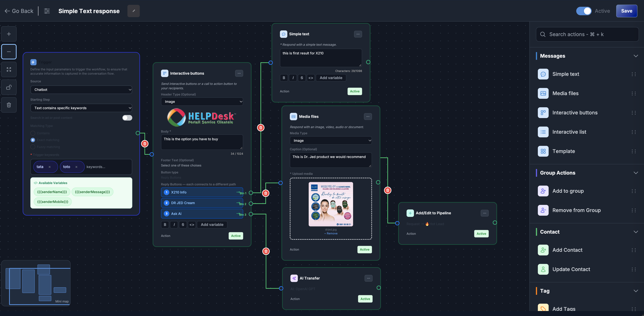
Task: Apply bold in Interactive buttons node
Action: point(165,225)
